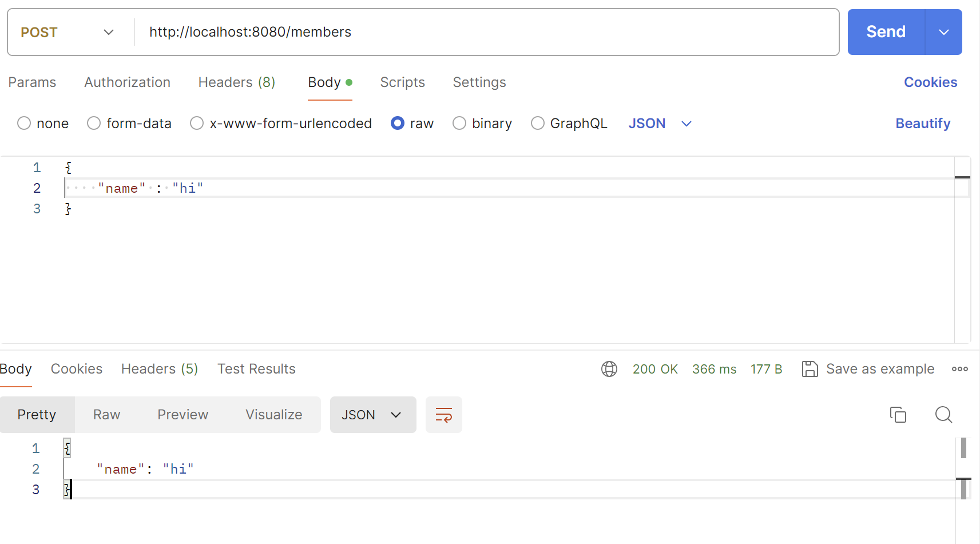Switch to the Test Results tab
980x544 pixels.
256,369
